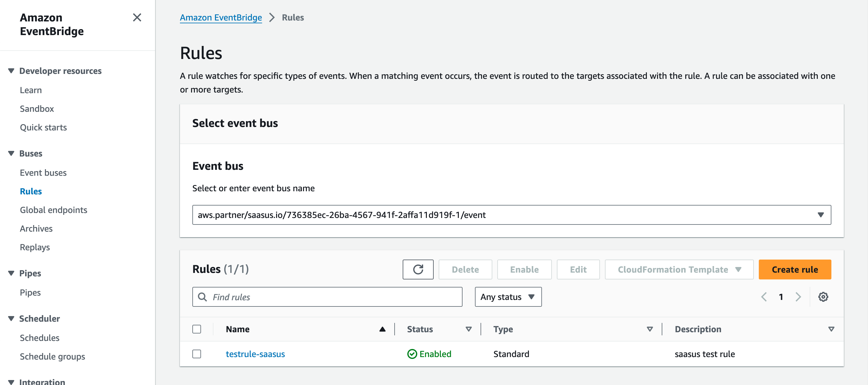This screenshot has width=868, height=385.
Task: Select all rules checkbox in header
Action: 196,329
